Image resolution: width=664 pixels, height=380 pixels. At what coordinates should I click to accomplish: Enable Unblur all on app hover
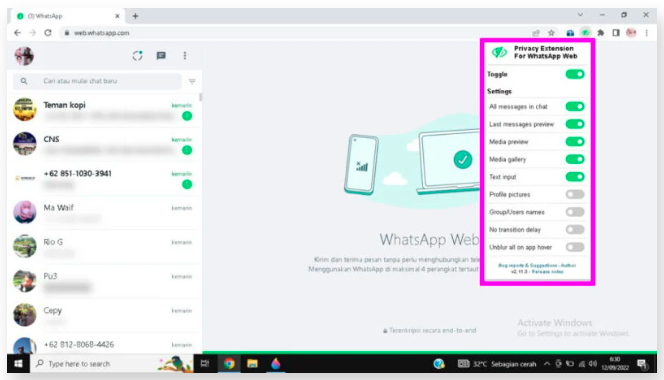575,247
